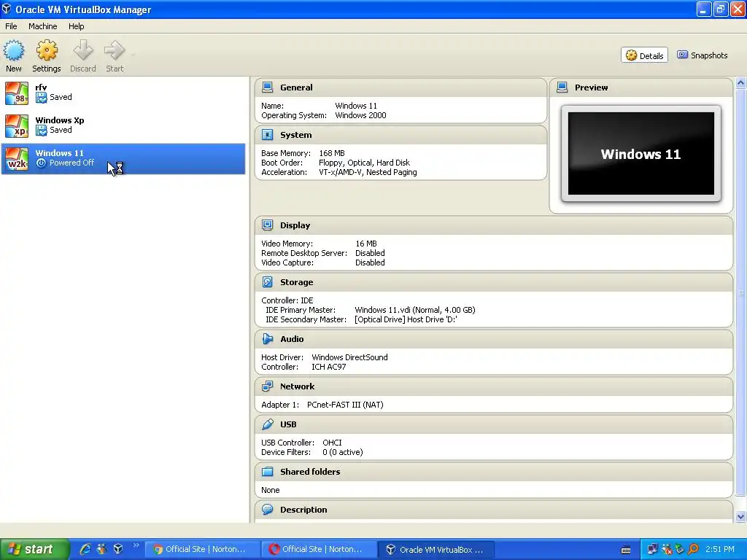
Task: Click the Storage section disk icon
Action: point(267,282)
